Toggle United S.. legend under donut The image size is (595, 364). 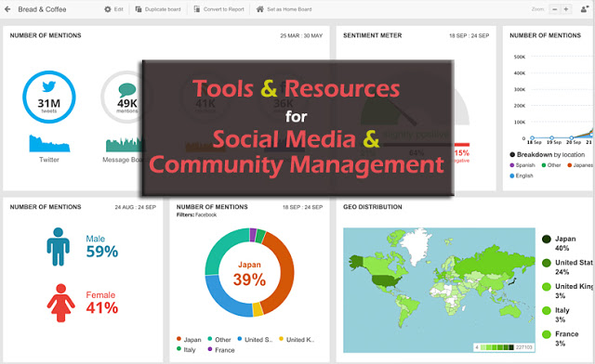point(255,339)
